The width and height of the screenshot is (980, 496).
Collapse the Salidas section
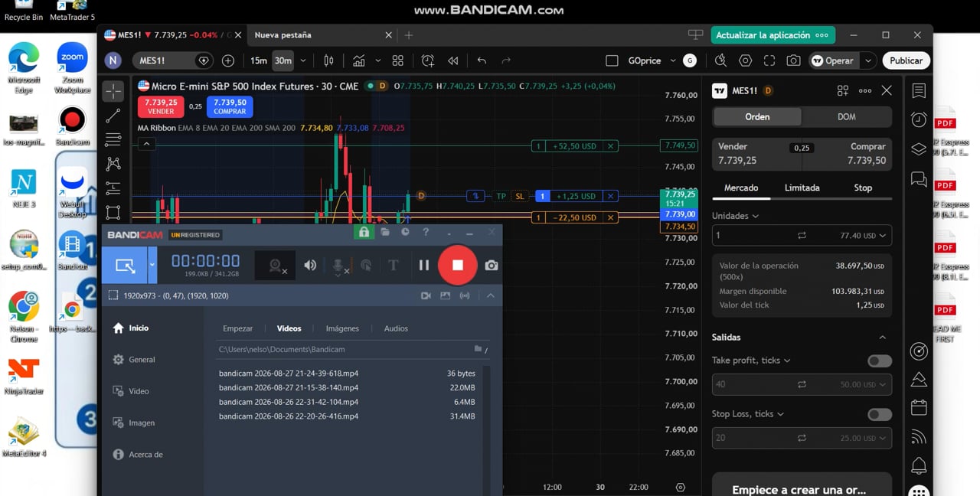click(882, 338)
